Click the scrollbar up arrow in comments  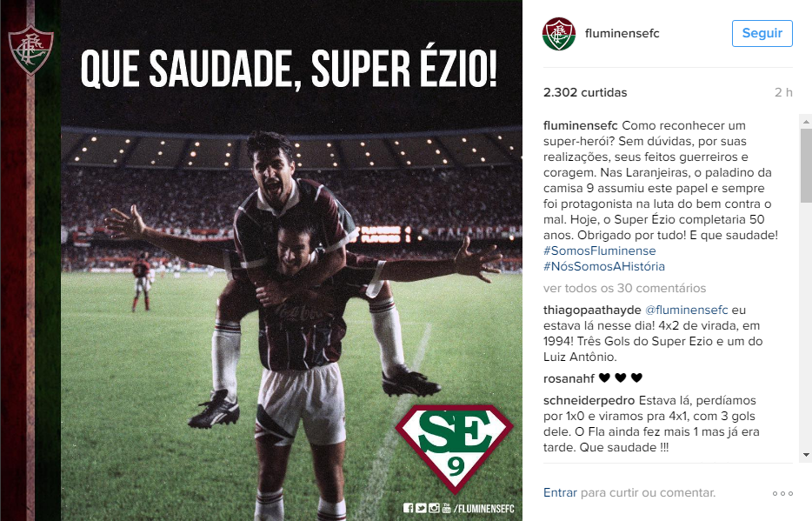click(806, 122)
